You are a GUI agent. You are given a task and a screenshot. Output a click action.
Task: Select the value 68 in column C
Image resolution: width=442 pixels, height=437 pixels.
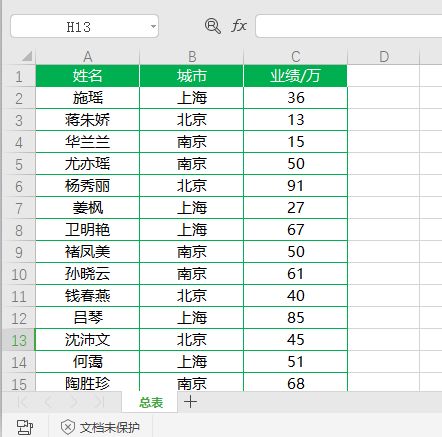click(296, 382)
